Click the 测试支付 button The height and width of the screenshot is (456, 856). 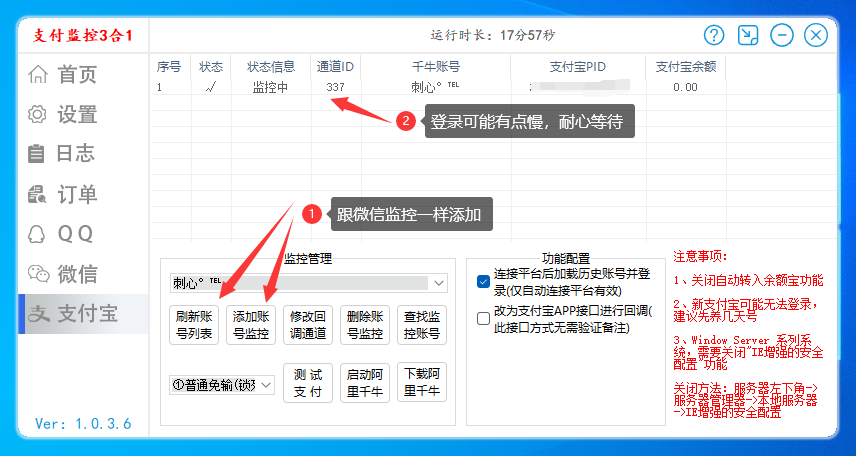(x=308, y=383)
